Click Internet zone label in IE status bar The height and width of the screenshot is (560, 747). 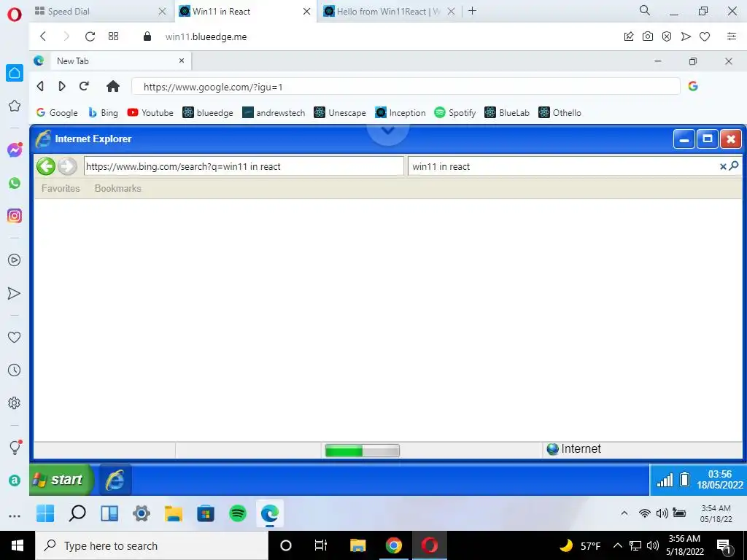(573, 448)
